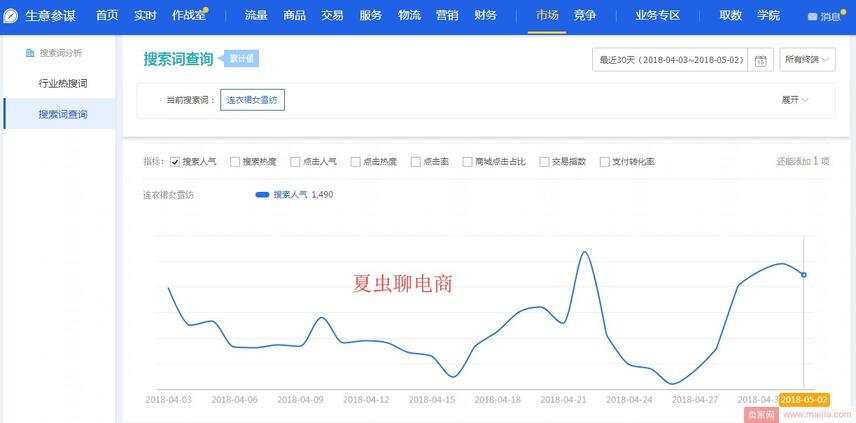The width and height of the screenshot is (856, 423).
Task: Tick the 交易指数 checkbox
Action: [x=544, y=161]
